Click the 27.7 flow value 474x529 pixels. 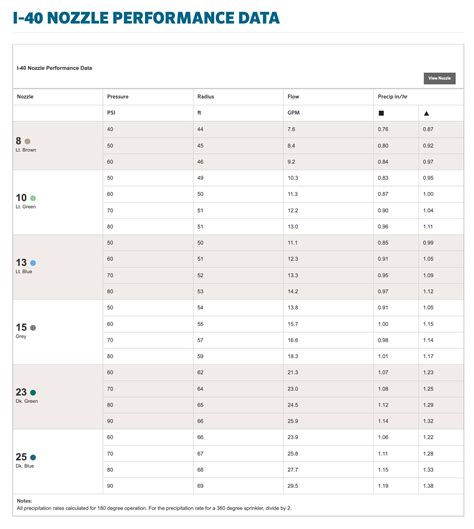coord(292,470)
